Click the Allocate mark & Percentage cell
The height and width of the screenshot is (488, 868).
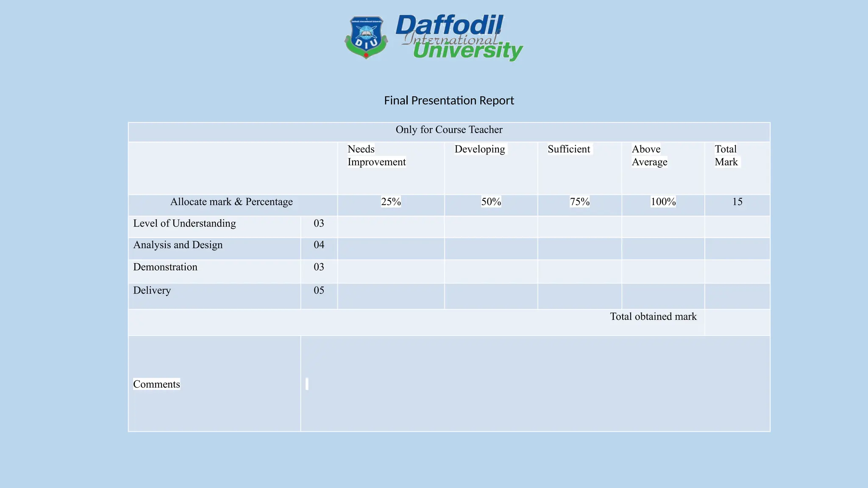tap(233, 205)
